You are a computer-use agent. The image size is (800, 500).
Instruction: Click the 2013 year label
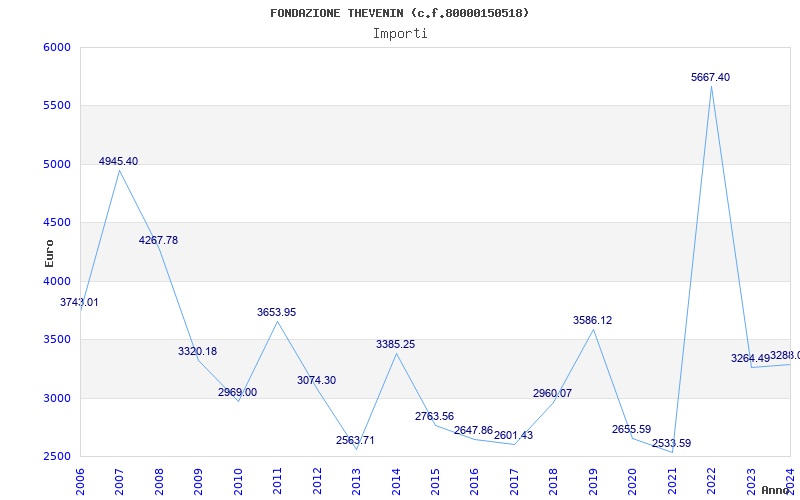click(356, 481)
